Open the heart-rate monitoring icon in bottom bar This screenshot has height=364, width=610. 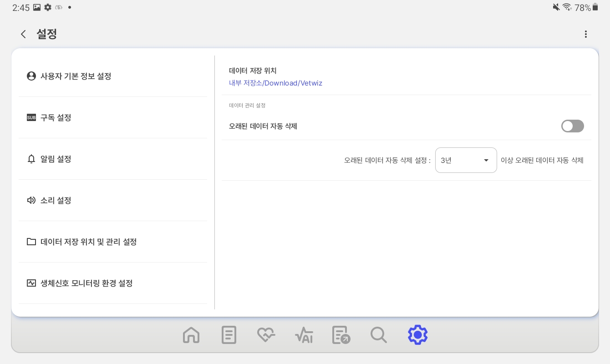(x=266, y=335)
